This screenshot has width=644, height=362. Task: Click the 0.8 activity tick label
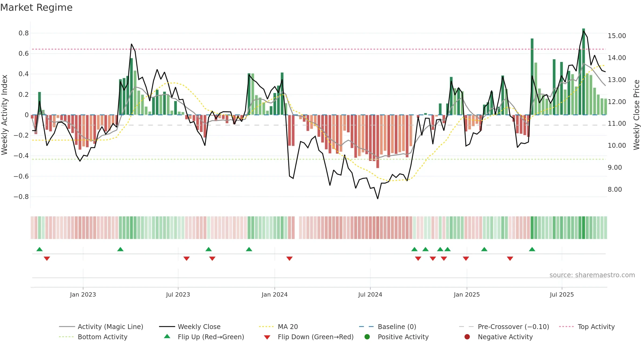click(x=24, y=33)
